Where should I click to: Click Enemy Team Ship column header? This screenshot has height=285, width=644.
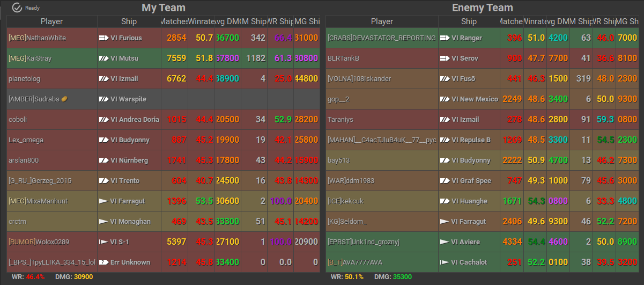click(469, 22)
